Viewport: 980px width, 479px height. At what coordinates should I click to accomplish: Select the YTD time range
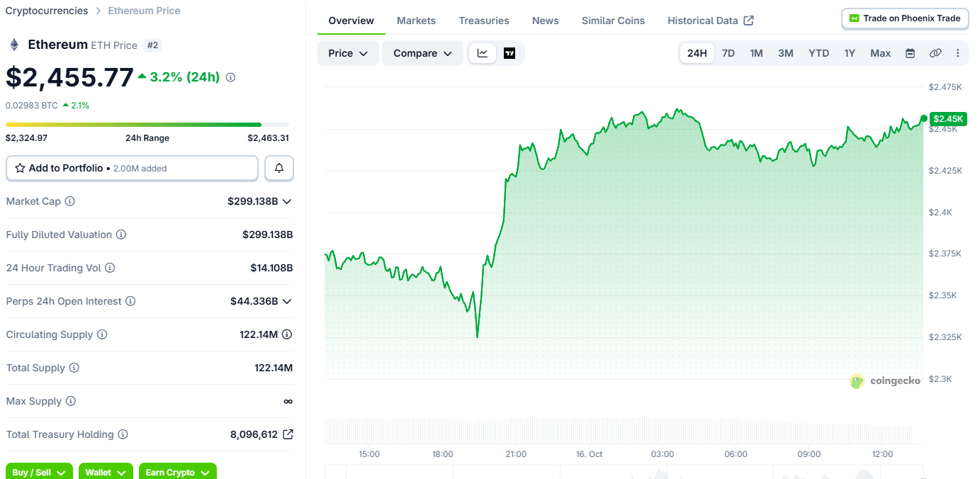[819, 53]
